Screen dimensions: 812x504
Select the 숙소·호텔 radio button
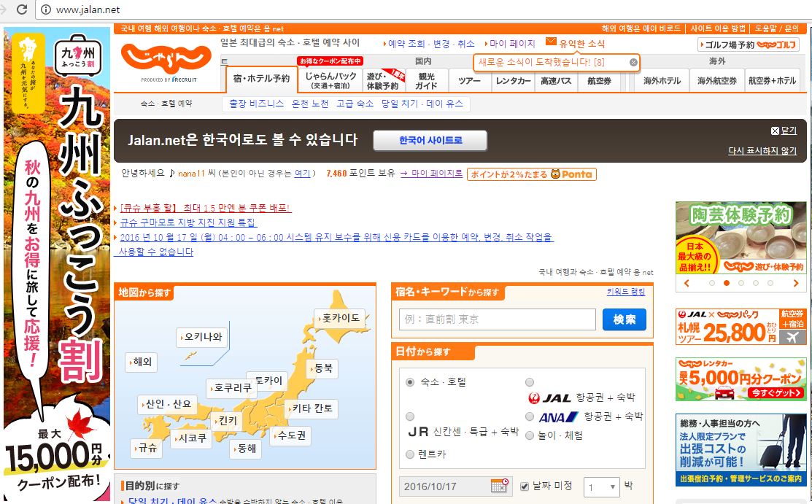tap(409, 382)
